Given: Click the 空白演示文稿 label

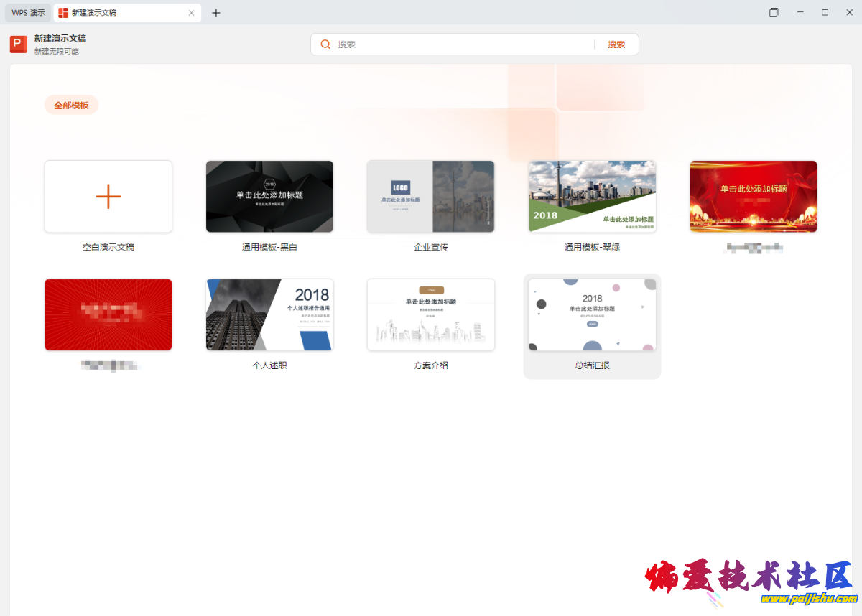Looking at the screenshot, I should click(x=108, y=247).
